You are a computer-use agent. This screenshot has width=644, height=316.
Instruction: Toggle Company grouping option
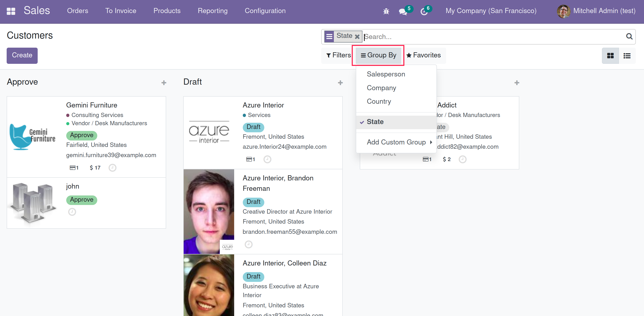click(396, 88)
